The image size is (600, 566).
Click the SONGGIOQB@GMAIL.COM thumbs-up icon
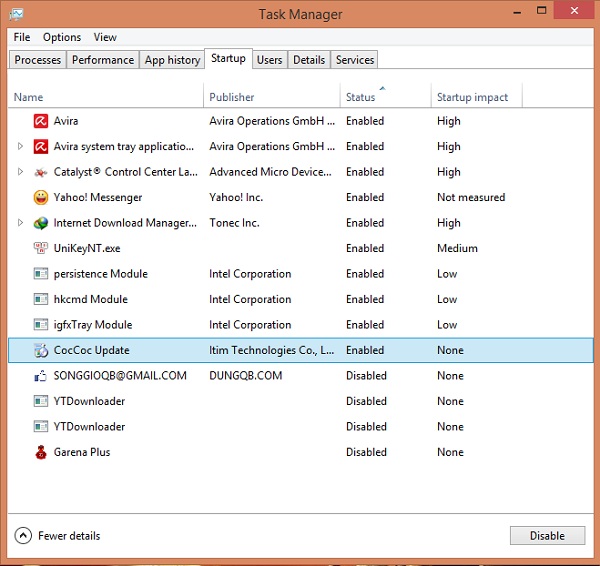click(41, 376)
